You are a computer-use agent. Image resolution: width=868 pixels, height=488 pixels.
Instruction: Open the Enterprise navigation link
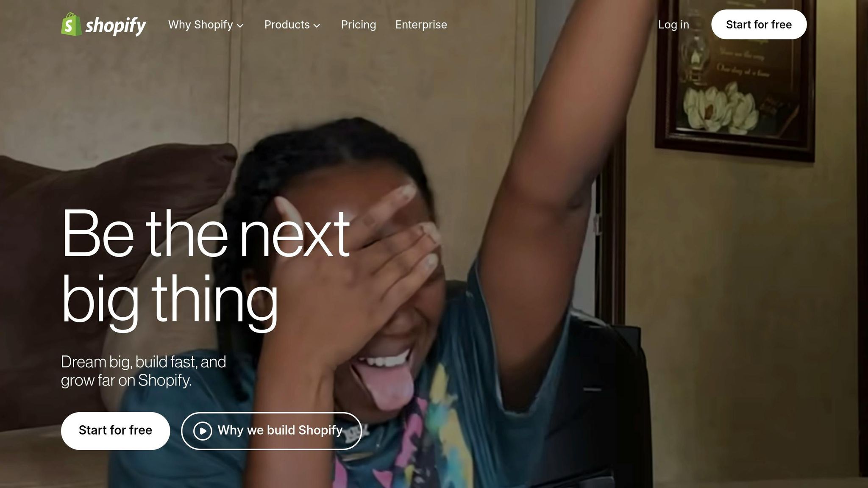click(x=421, y=25)
